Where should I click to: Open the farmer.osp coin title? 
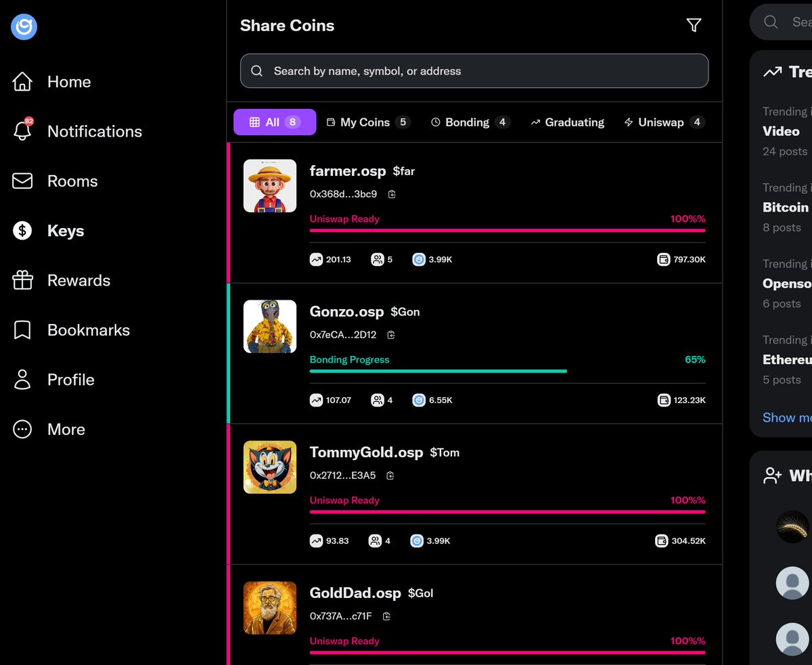[x=347, y=171]
